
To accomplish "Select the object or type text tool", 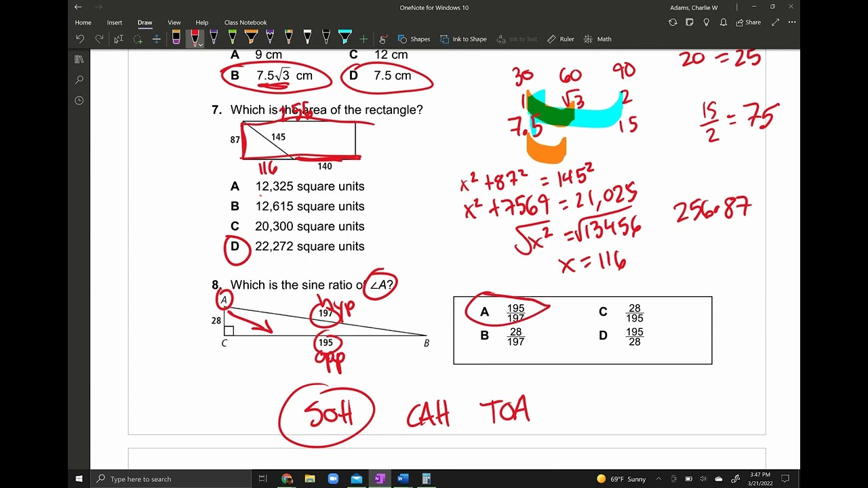I will [119, 39].
